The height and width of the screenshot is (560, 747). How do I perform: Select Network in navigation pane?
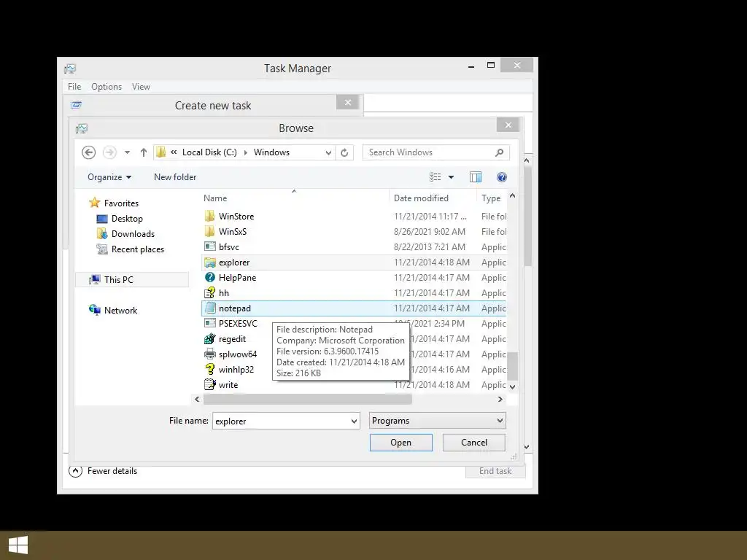pyautogui.click(x=120, y=310)
